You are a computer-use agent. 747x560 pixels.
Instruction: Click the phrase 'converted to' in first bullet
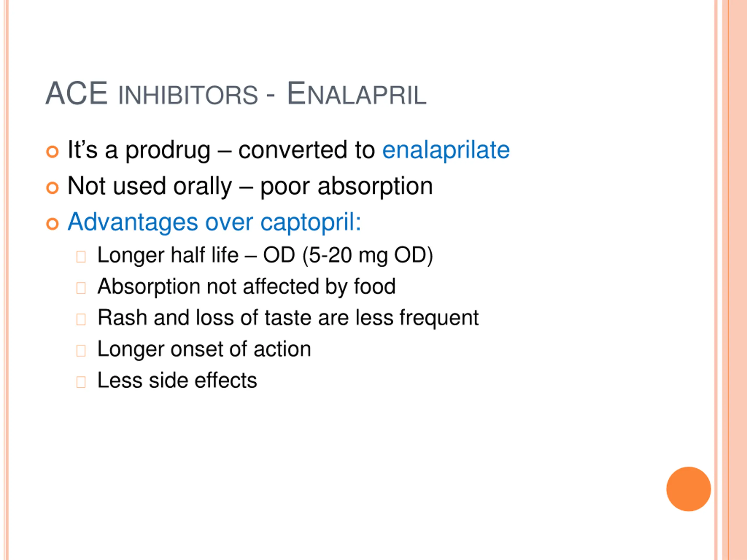click(x=307, y=150)
